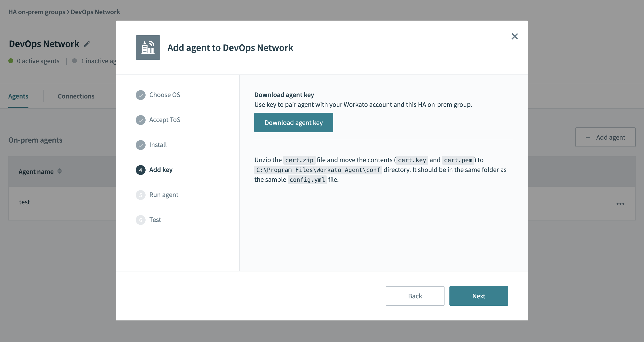Viewport: 644px width, 342px height.
Task: Proceed with the Next button
Action: [x=478, y=296]
